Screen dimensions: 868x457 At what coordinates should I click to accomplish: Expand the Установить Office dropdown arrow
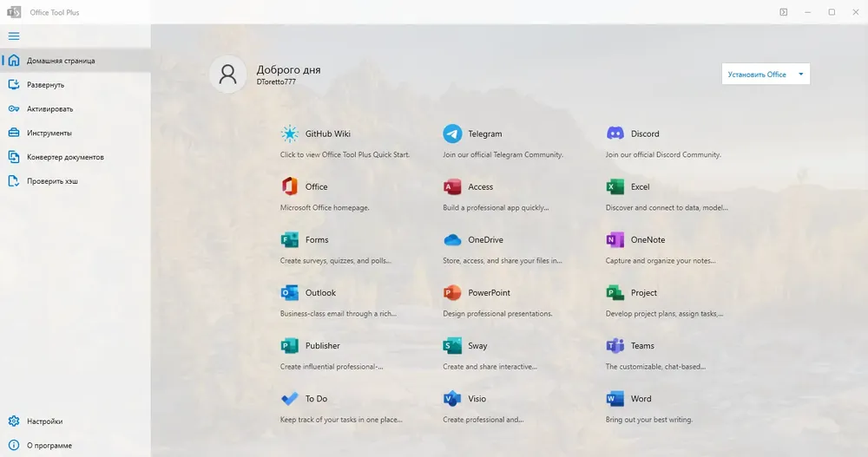click(800, 74)
